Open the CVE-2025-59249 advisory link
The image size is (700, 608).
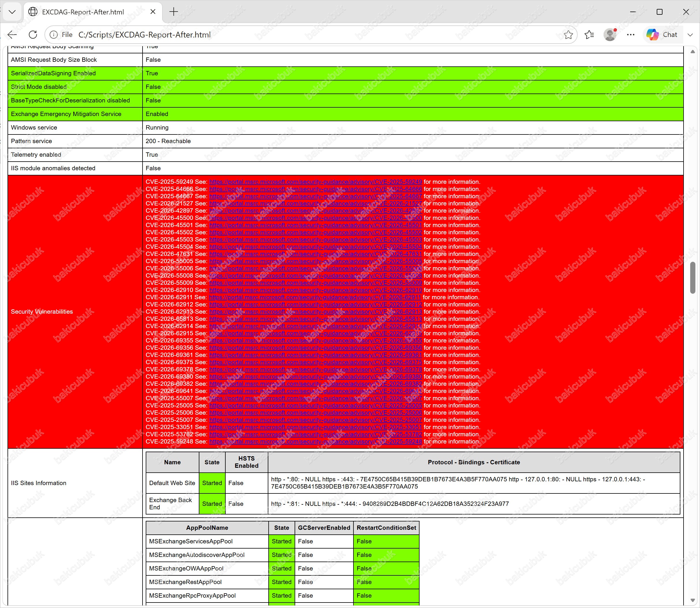tap(316, 182)
